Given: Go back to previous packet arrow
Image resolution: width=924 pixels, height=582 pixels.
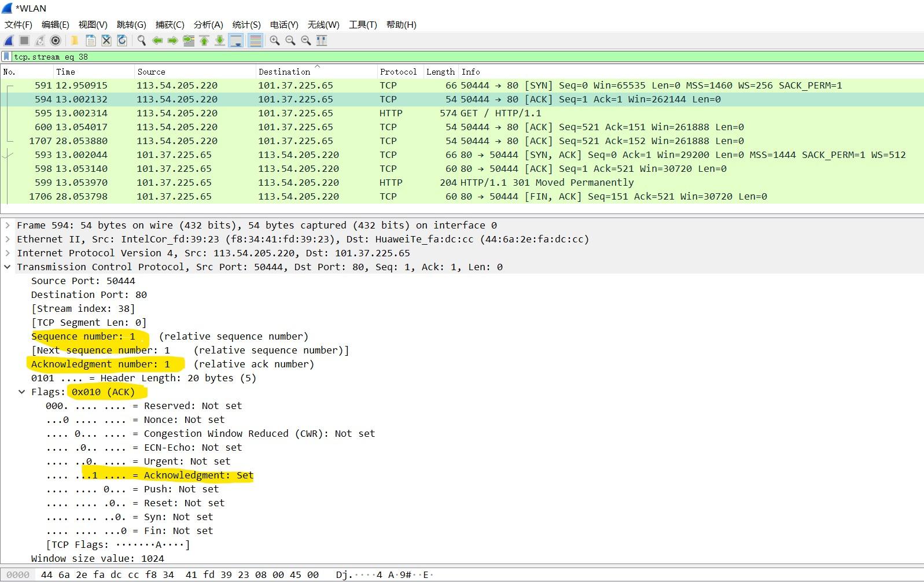Looking at the screenshot, I should coord(157,40).
